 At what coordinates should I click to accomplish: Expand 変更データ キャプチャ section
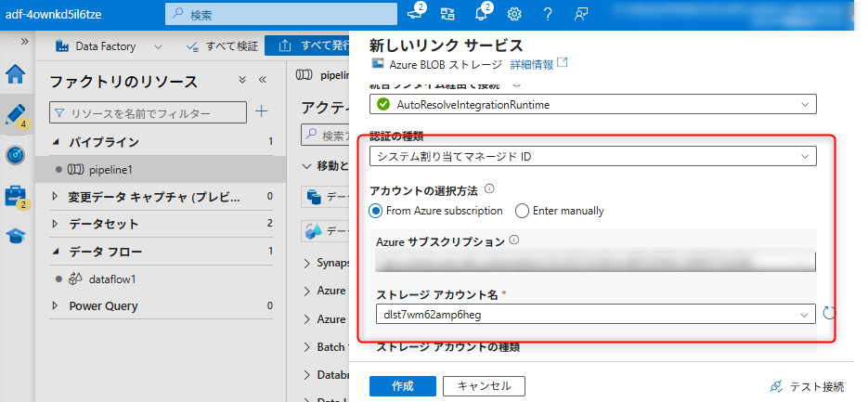click(54, 196)
